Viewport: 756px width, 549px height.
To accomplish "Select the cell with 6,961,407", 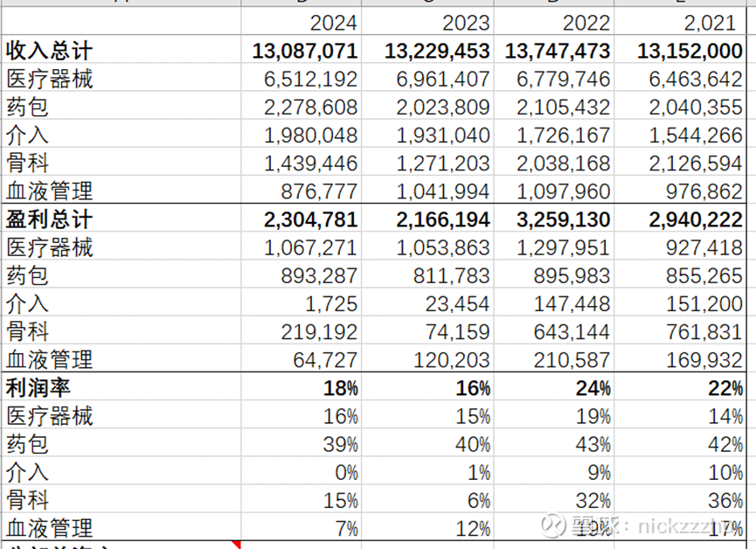I will 427,79.
